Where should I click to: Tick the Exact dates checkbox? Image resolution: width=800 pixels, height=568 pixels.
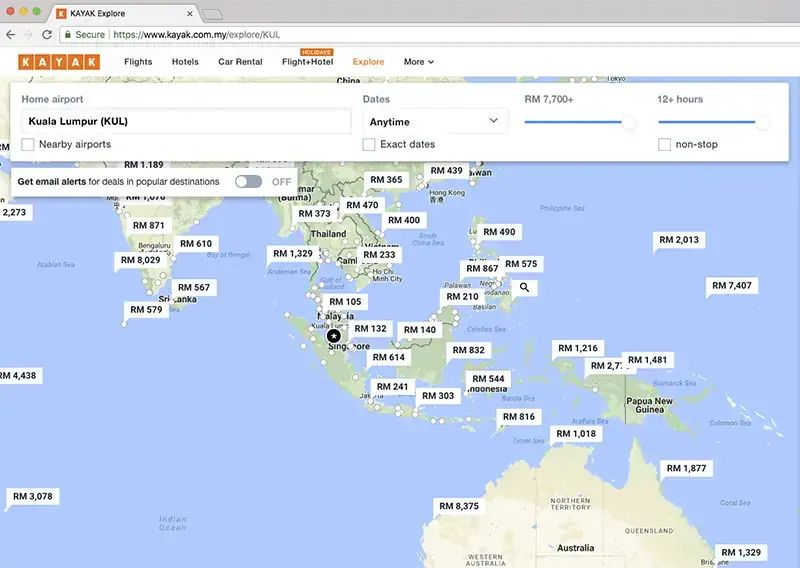point(369,144)
